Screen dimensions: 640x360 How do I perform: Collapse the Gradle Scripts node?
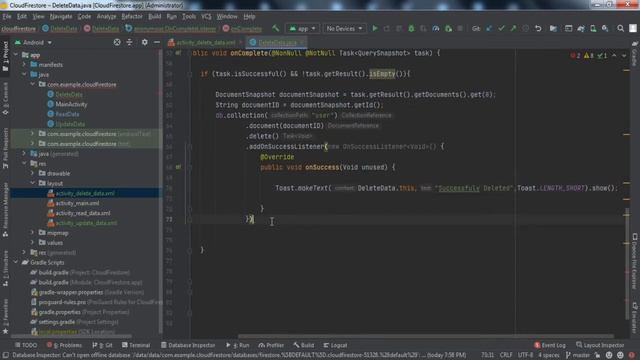(16, 262)
